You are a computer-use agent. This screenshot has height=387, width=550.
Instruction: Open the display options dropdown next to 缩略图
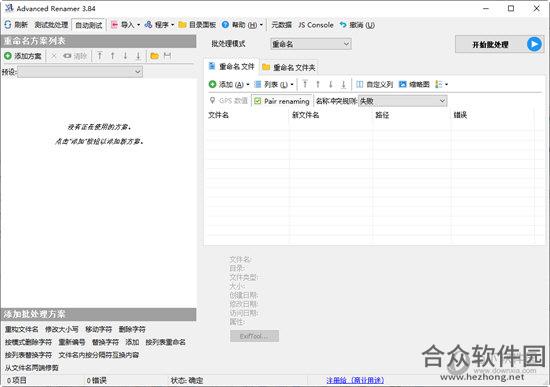pyautogui.click(x=441, y=84)
